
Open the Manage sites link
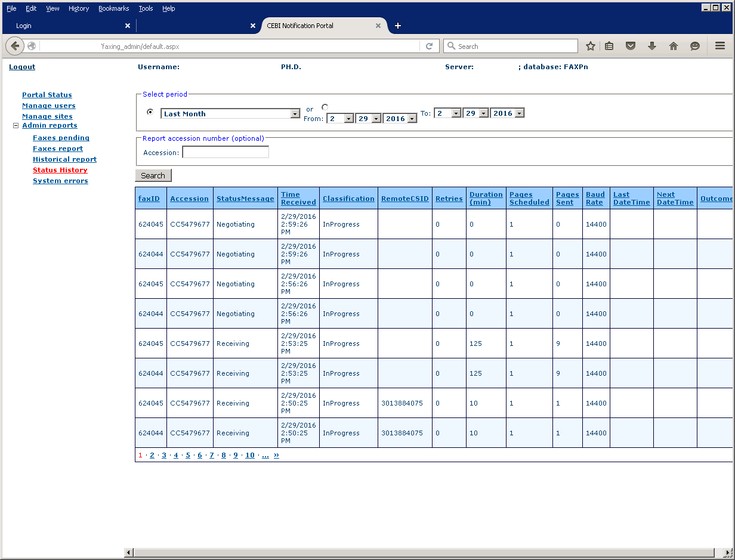(47, 116)
